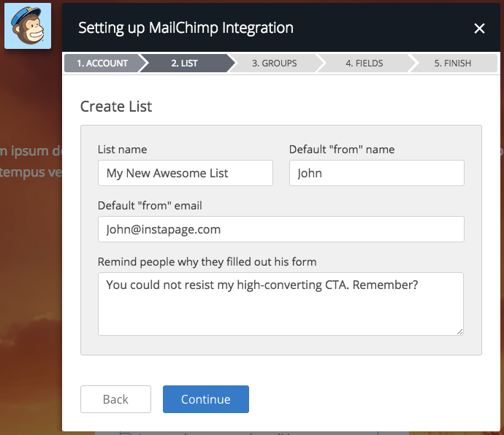The height and width of the screenshot is (435, 504).
Task: Grab the textarea resize handle
Action: pos(459,332)
